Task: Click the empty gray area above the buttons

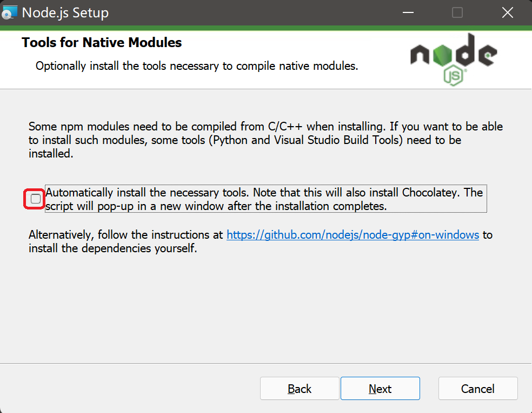Action: coord(265,309)
